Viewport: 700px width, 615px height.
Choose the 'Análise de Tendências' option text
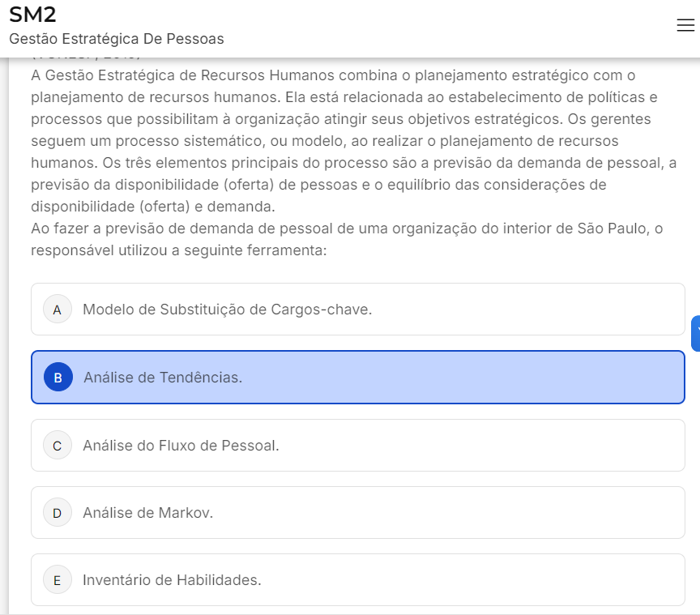163,378
